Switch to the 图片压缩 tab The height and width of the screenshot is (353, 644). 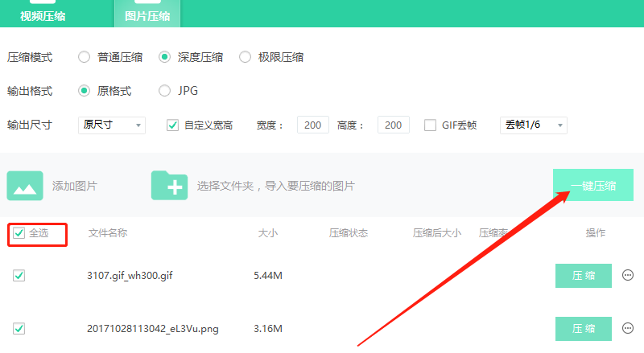pyautogui.click(x=147, y=14)
